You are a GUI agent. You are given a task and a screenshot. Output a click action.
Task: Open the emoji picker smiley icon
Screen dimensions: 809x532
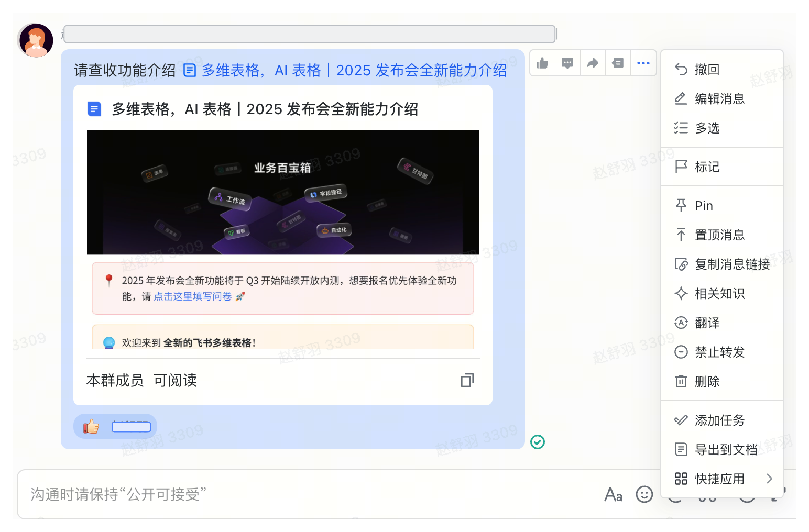point(644,494)
